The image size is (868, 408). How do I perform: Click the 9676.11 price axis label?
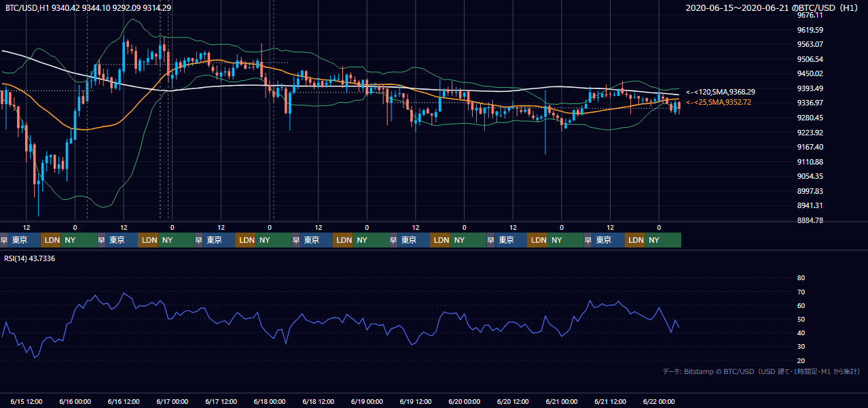[810, 15]
